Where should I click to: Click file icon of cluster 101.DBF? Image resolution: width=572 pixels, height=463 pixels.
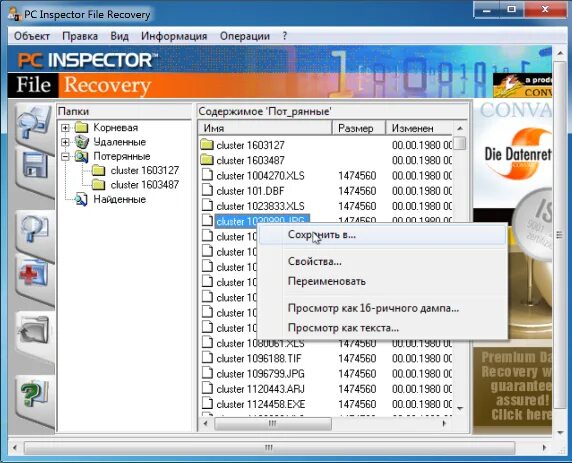[x=207, y=191]
